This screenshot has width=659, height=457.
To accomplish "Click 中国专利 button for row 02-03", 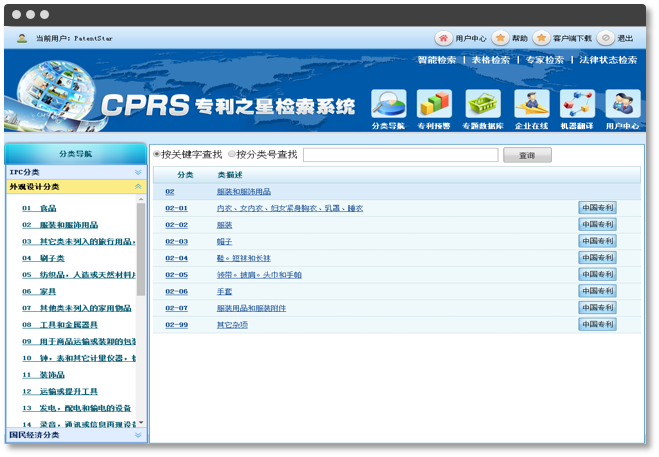I will [x=597, y=241].
